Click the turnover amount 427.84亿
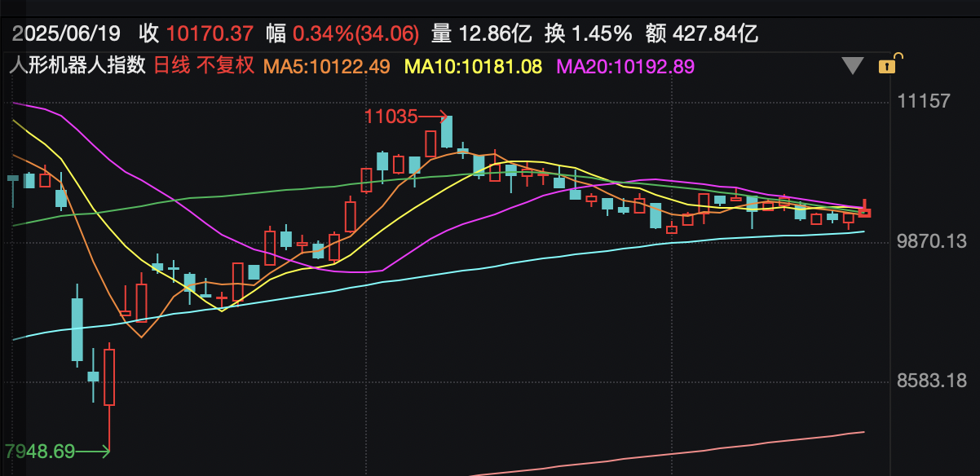 (716, 33)
